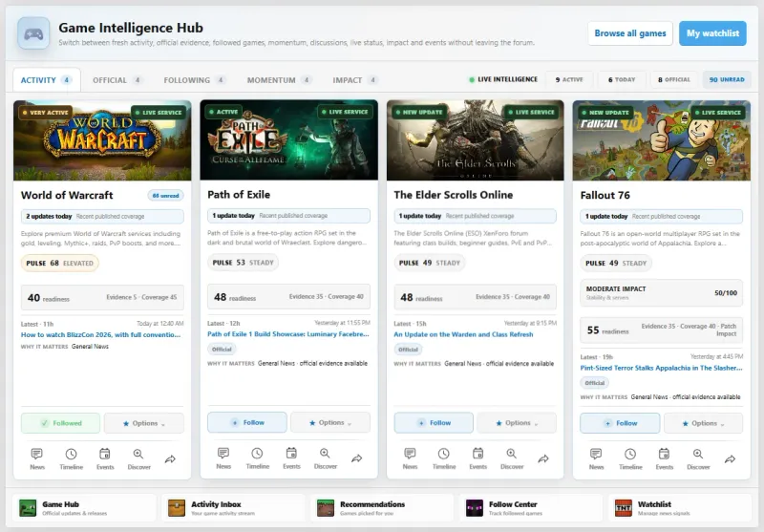The image size is (764, 532).
Task: Switch to the Activity tab
Action: click(x=47, y=80)
